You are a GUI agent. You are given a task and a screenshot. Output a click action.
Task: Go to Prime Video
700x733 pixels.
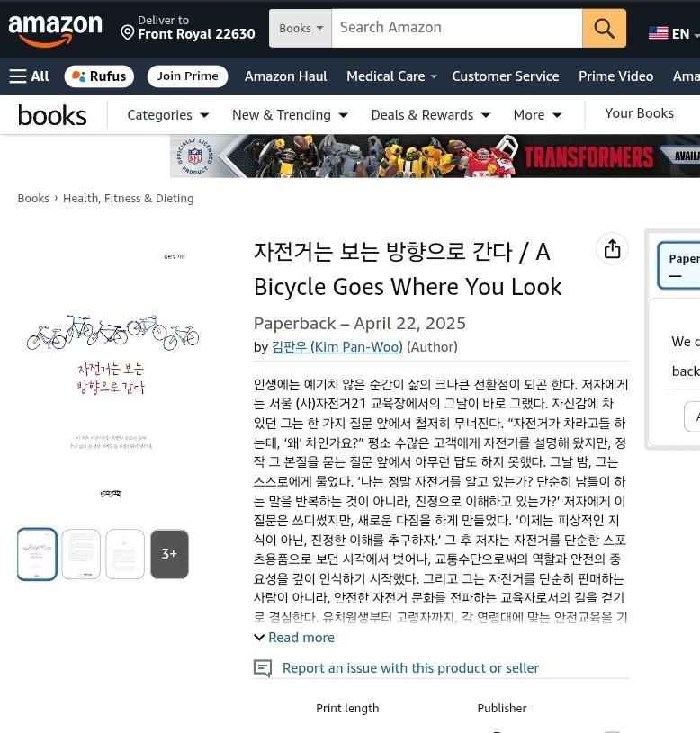point(615,76)
